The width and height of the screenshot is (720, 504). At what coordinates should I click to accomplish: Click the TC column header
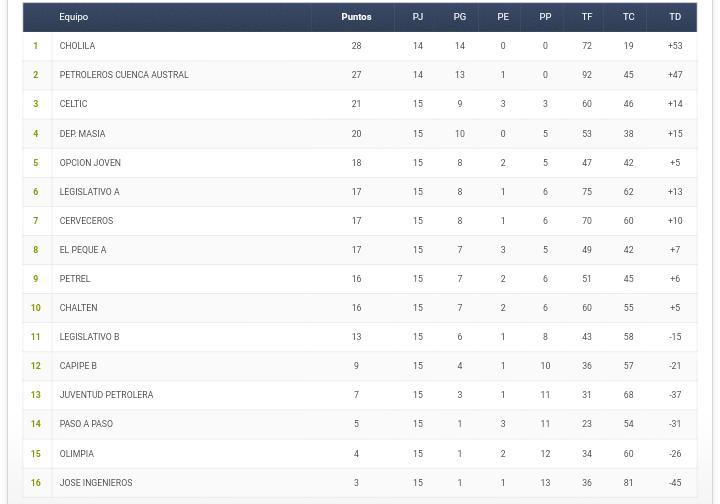(628, 17)
